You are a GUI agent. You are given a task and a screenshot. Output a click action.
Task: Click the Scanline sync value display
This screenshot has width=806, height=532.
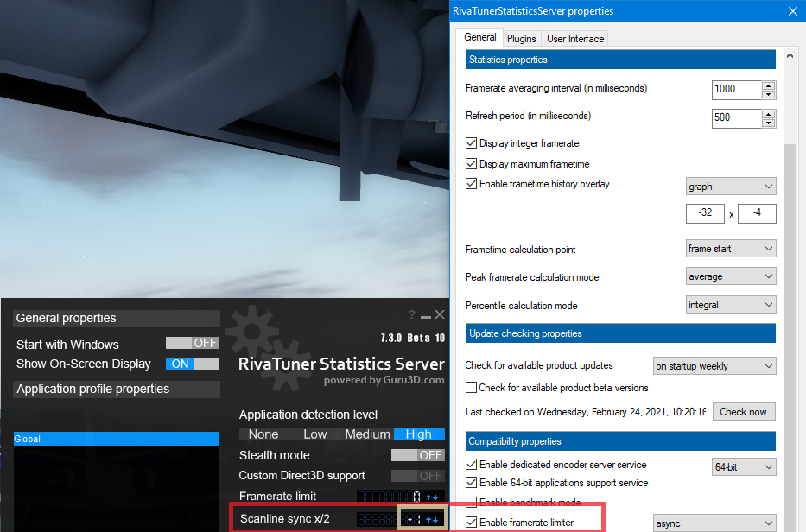(x=389, y=520)
